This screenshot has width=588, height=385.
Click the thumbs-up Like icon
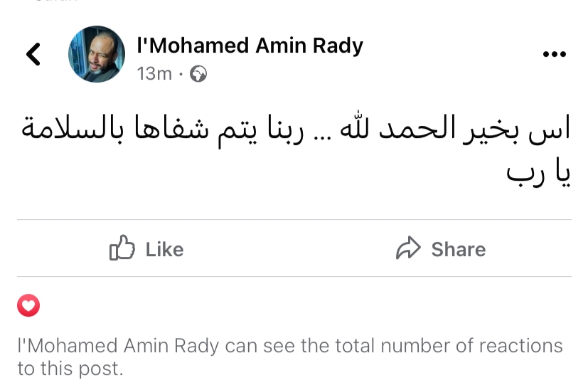pyautogui.click(x=122, y=248)
